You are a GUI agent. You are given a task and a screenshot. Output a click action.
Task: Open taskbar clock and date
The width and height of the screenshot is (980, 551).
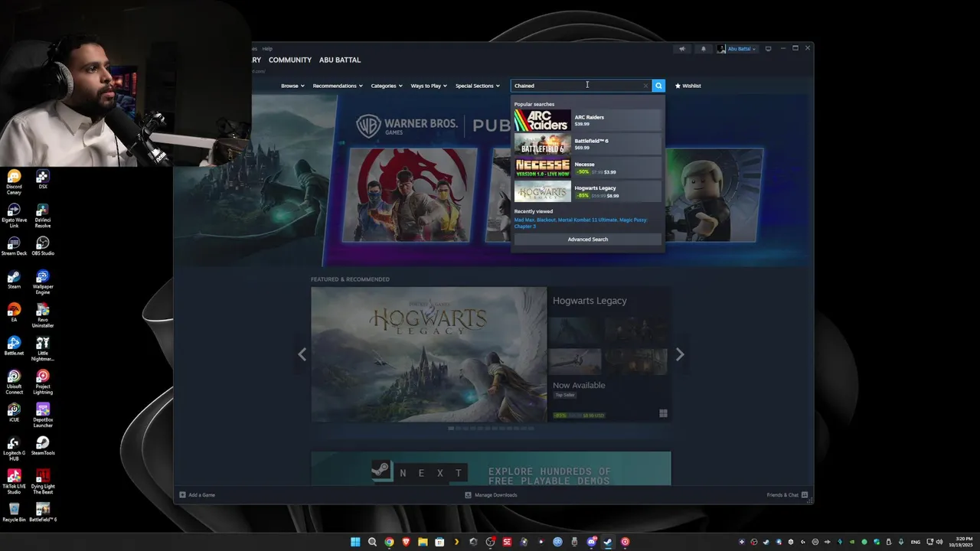964,542
